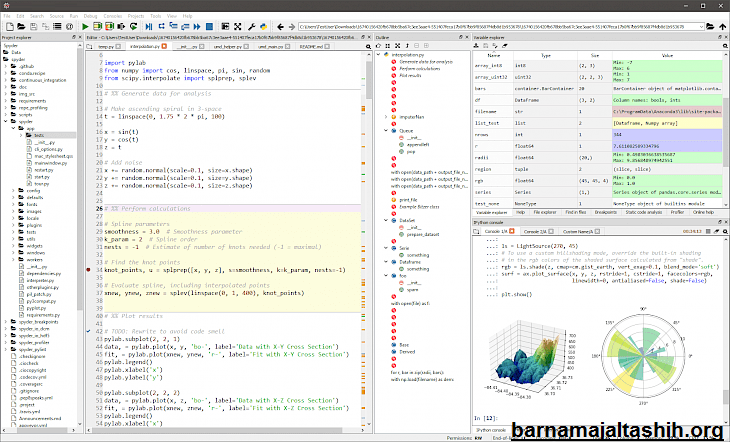Sort variables by Type column header
Screen dimensions: 730x442
pyautogui.click(x=545, y=55)
